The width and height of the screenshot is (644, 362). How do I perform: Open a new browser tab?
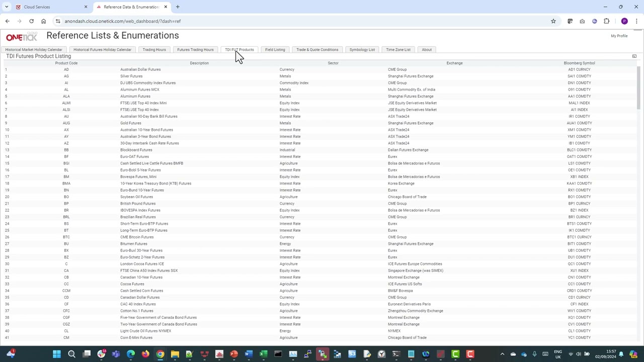[178, 7]
